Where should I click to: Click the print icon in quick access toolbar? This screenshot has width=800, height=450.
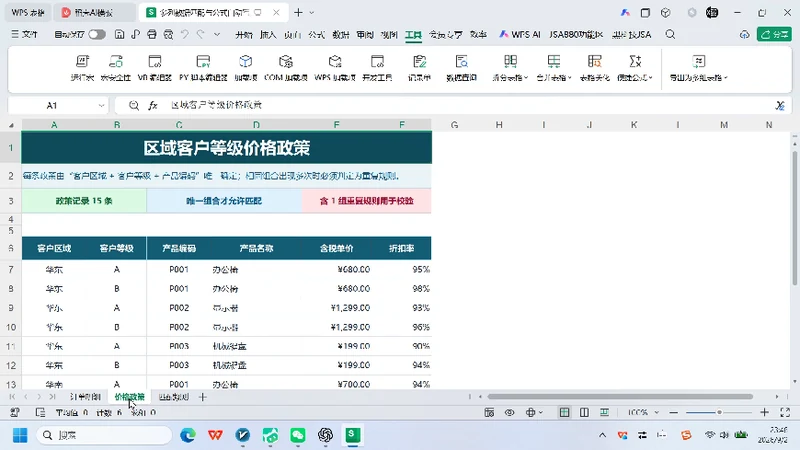tap(152, 35)
